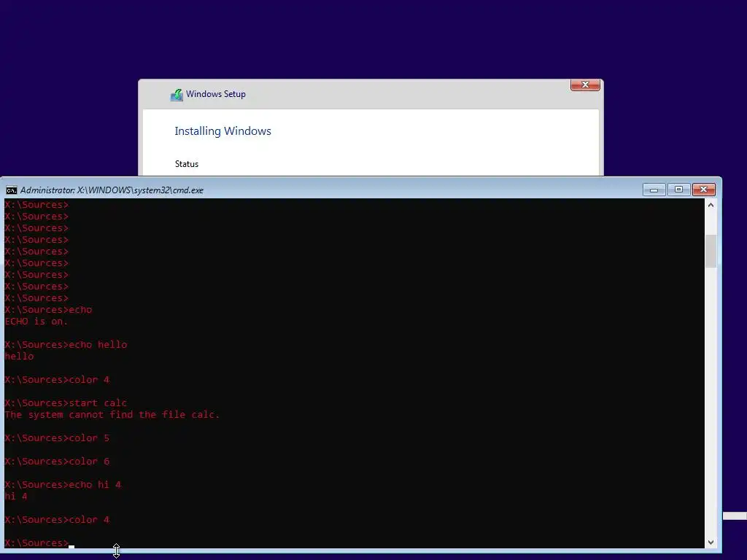Click the cmd.exe icon in the title bar

click(12, 190)
